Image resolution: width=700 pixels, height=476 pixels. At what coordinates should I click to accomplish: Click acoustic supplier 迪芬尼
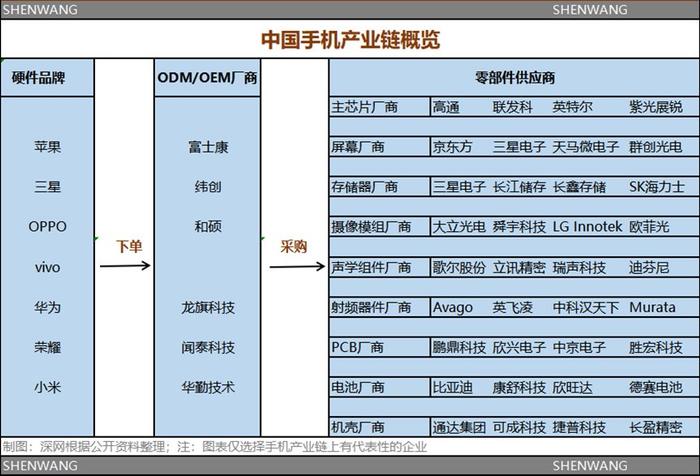[649, 267]
